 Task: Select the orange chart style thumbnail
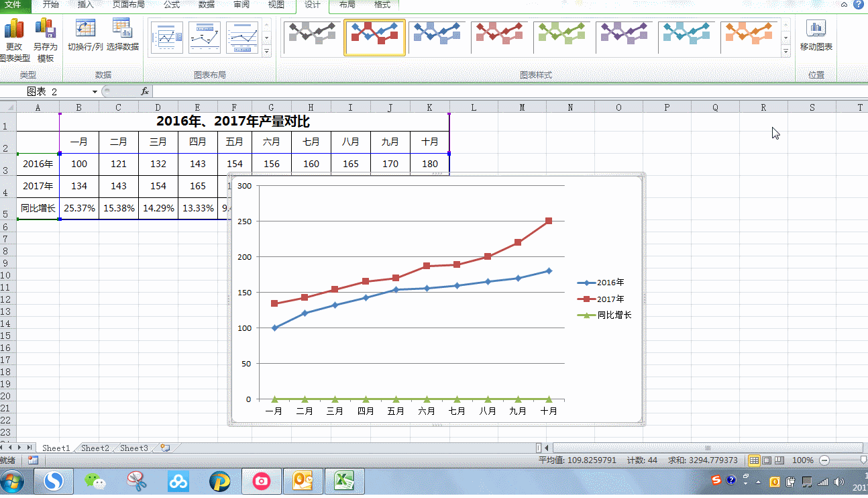[750, 36]
